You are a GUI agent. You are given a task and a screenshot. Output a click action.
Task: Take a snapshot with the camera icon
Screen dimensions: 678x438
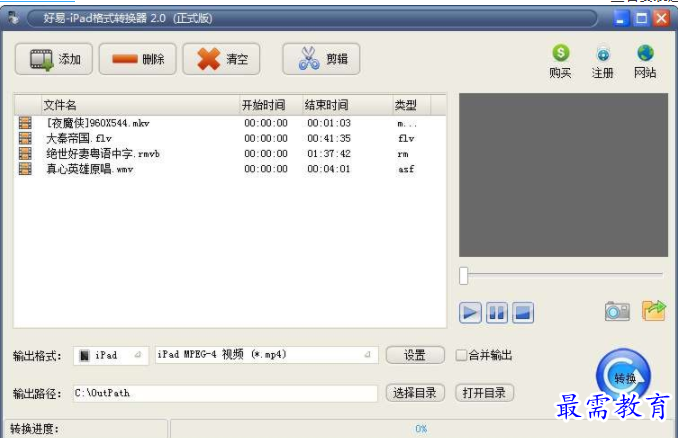[617, 311]
